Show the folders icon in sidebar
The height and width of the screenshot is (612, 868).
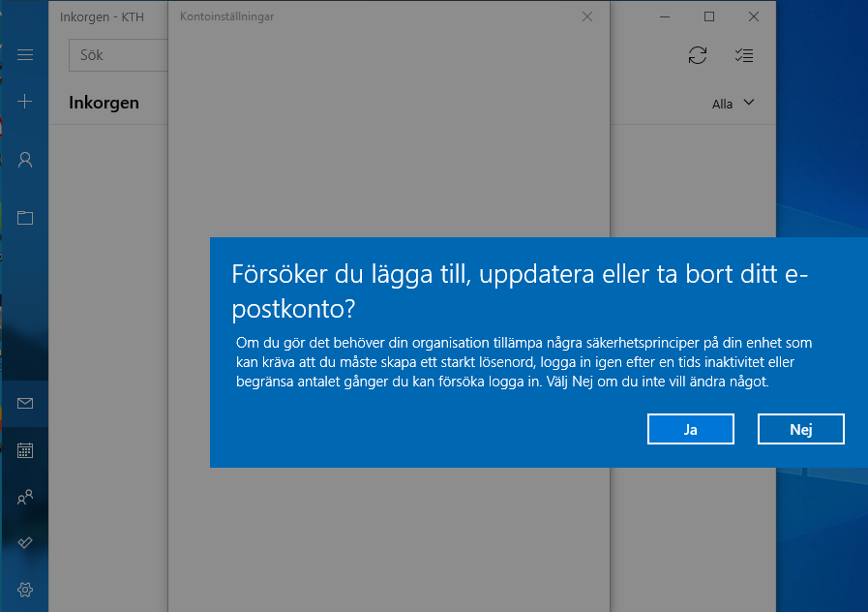25,218
